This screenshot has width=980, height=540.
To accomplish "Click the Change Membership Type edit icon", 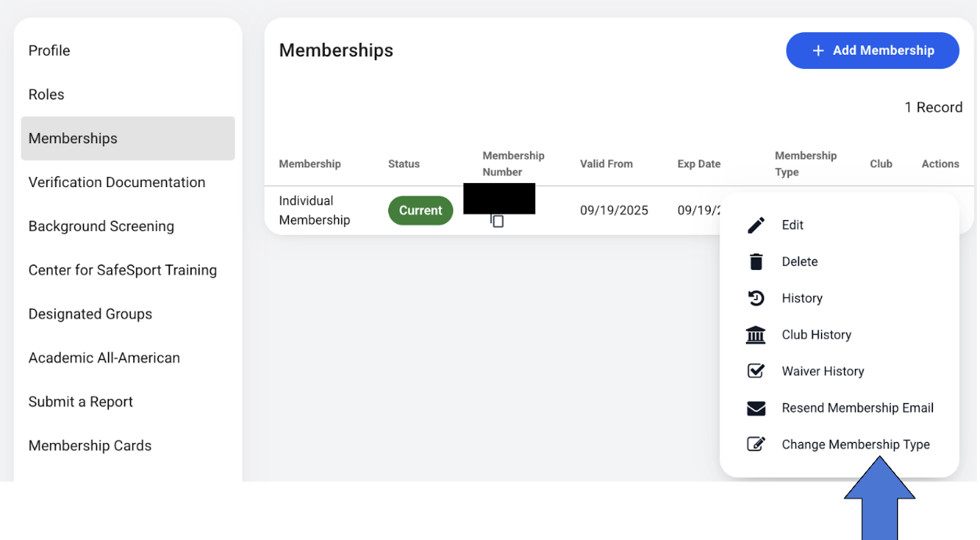I will (x=756, y=445).
